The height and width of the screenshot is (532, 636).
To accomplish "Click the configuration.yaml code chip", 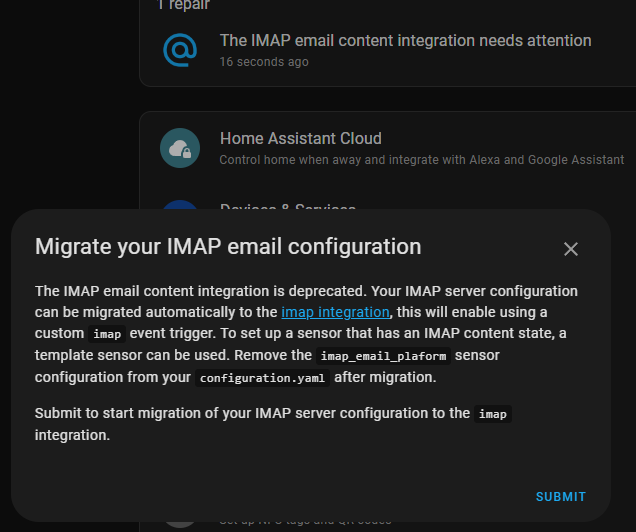I will [x=262, y=378].
